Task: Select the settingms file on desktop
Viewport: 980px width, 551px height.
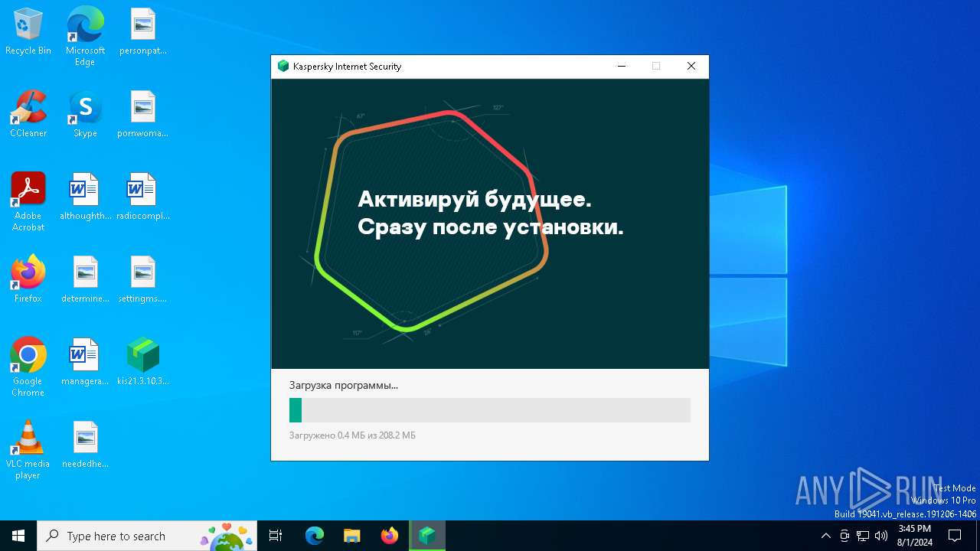Action: [x=142, y=279]
